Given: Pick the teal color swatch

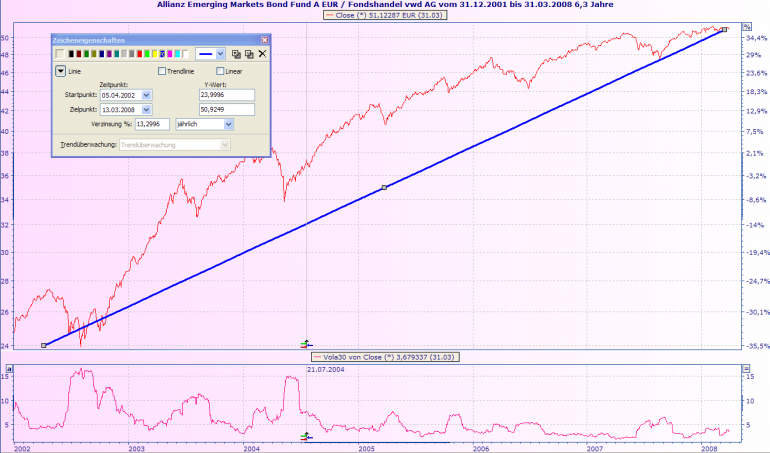Looking at the screenshot, I should coord(117,54).
